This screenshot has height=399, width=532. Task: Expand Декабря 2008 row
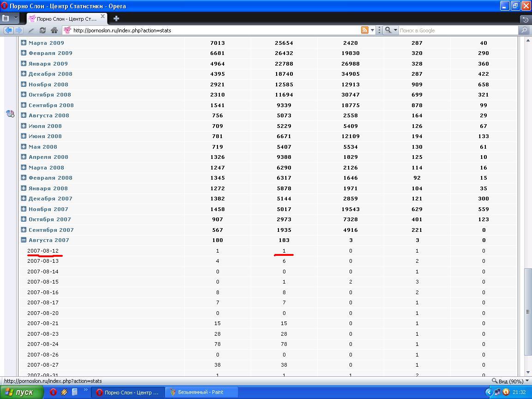(x=24, y=73)
